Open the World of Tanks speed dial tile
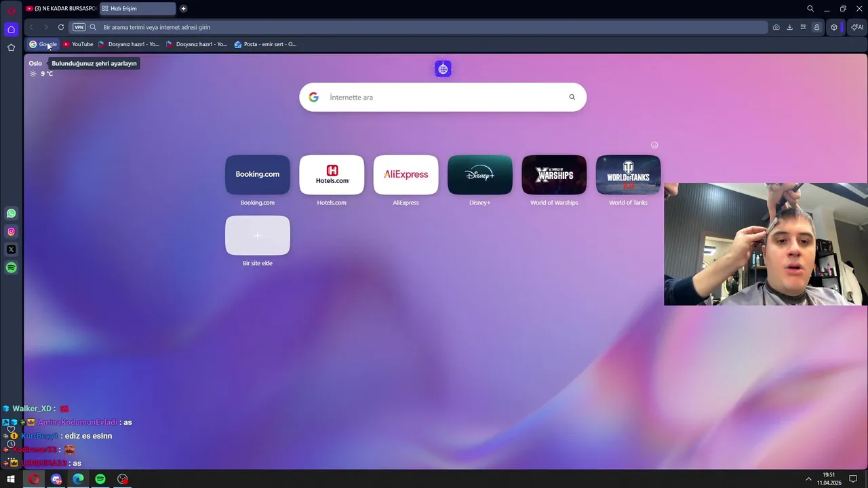The height and width of the screenshot is (488, 868). 628,175
